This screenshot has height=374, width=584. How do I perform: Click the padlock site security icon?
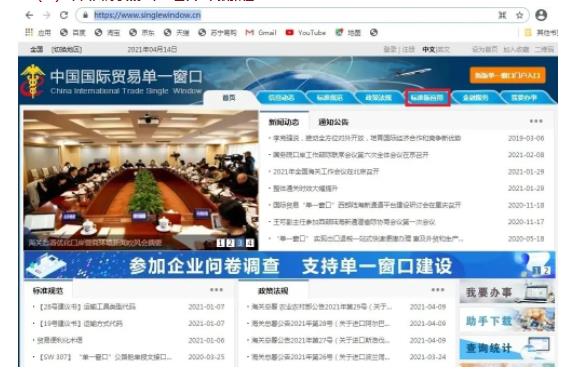pyautogui.click(x=85, y=15)
